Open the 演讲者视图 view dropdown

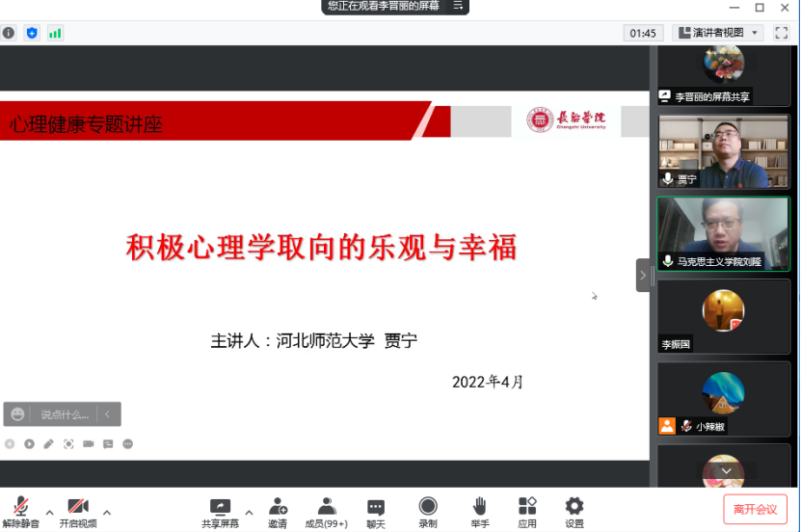point(719,33)
